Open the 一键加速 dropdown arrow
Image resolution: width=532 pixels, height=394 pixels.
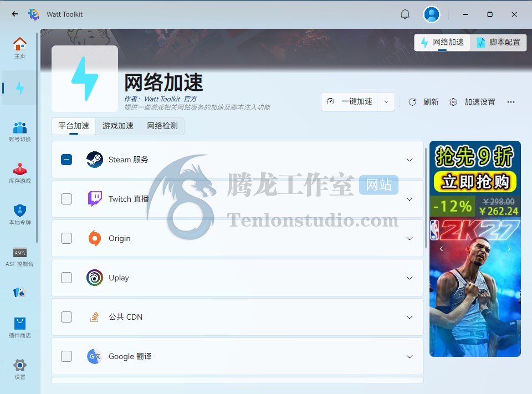click(386, 101)
